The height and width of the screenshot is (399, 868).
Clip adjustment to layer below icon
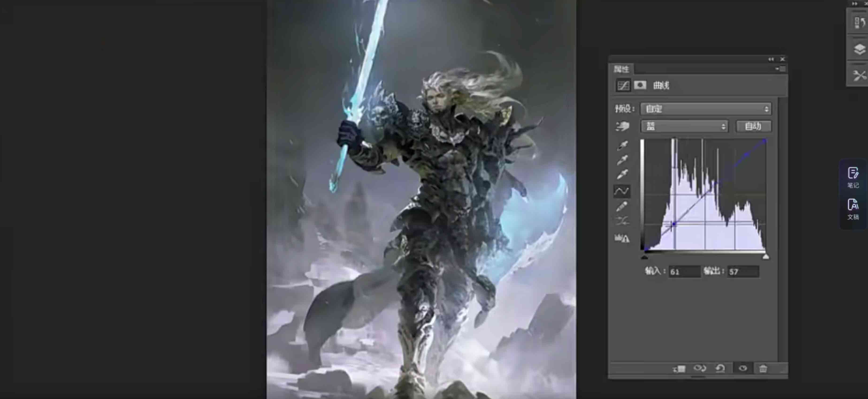tap(679, 369)
